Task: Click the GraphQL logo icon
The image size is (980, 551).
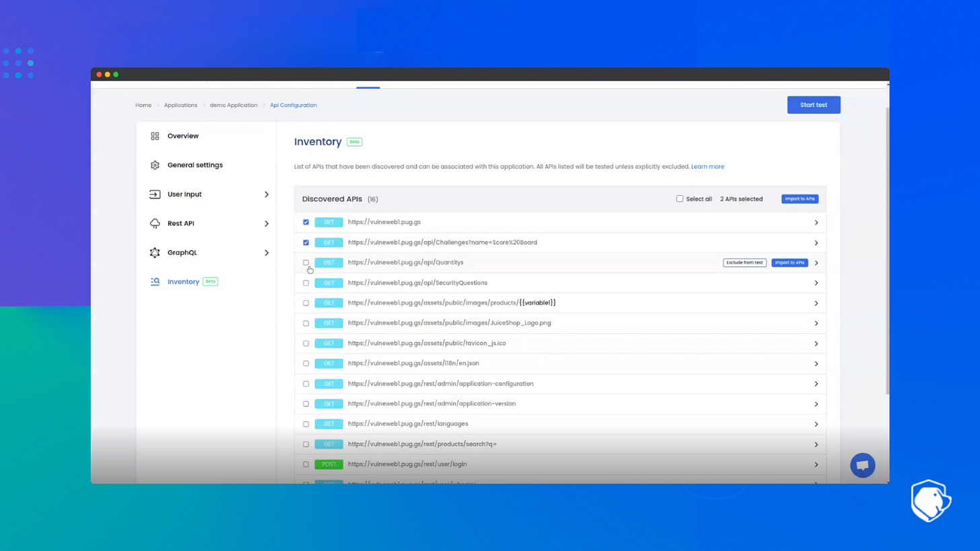Action: click(155, 252)
